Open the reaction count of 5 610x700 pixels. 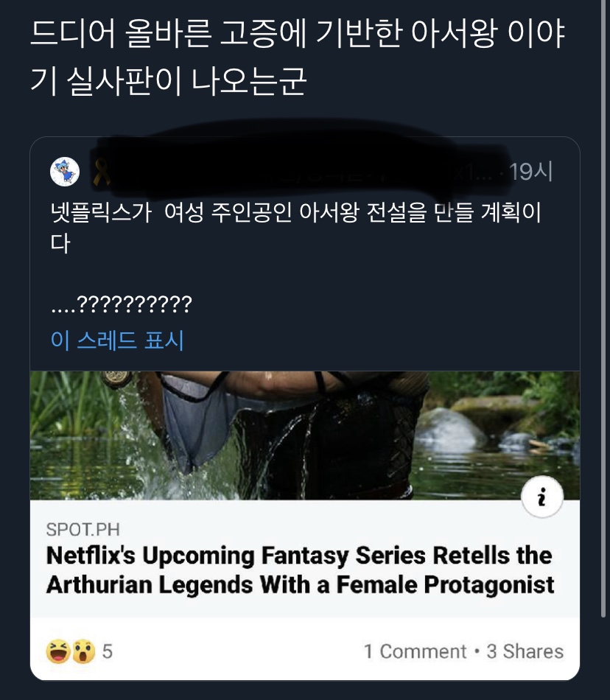coord(107,651)
